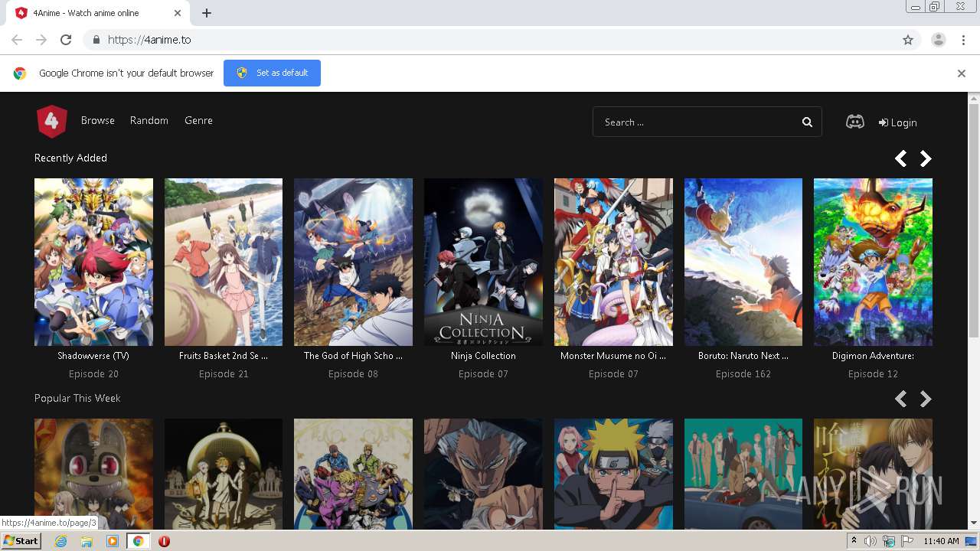Open Naruto poster in Popular This Week
This screenshot has height=551, width=980.
pyautogui.click(x=613, y=474)
